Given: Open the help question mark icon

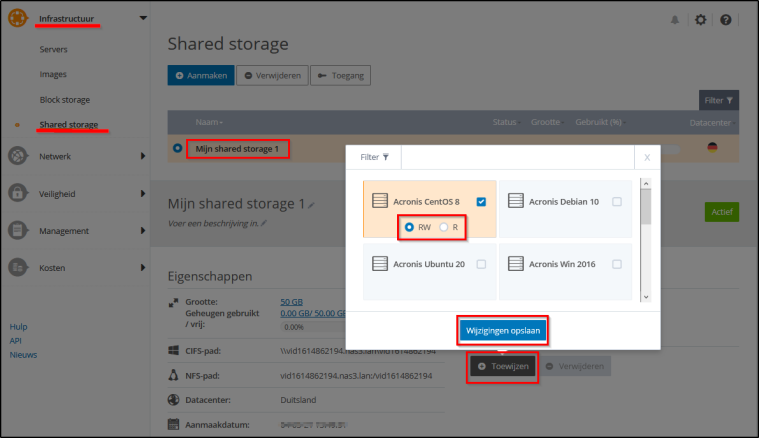Looking at the screenshot, I should click(x=726, y=20).
